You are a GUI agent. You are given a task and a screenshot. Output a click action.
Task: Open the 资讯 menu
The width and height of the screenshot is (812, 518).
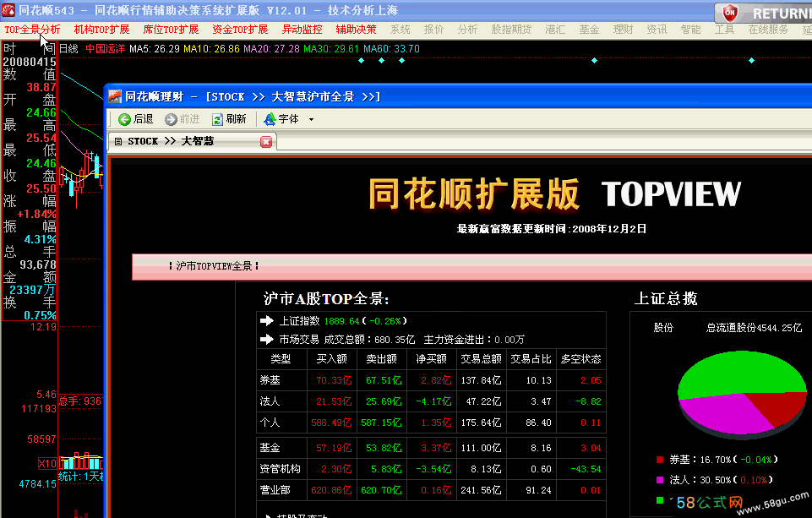click(x=657, y=30)
